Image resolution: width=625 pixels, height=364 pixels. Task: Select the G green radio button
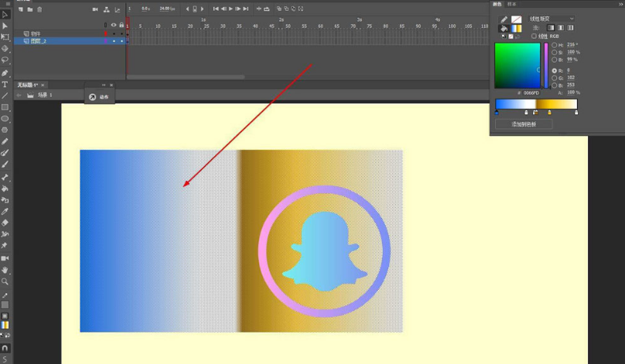[555, 78]
